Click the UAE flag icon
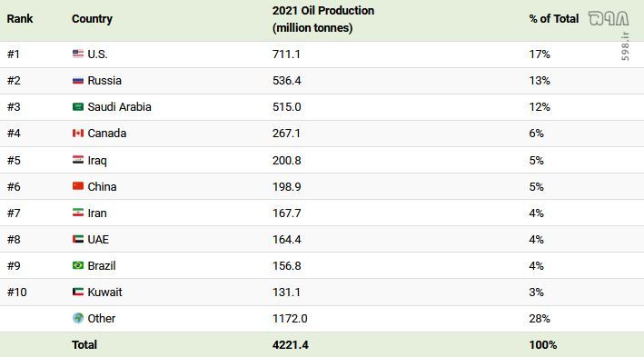This screenshot has height=357, width=644. [x=78, y=239]
